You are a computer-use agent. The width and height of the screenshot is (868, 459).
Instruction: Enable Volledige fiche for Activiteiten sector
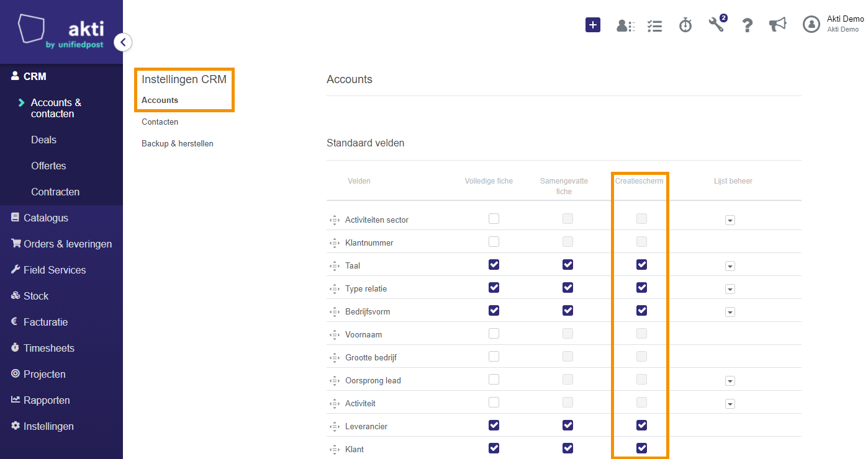pyautogui.click(x=494, y=218)
